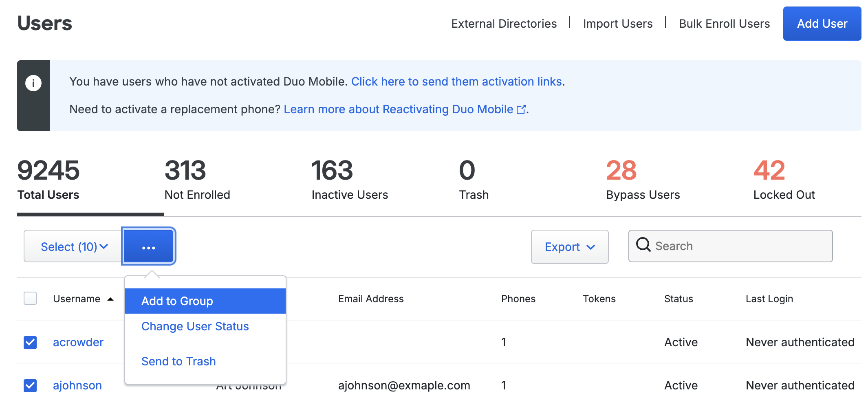Click the external link icon after Reactivating Duo Mobile

click(x=521, y=109)
